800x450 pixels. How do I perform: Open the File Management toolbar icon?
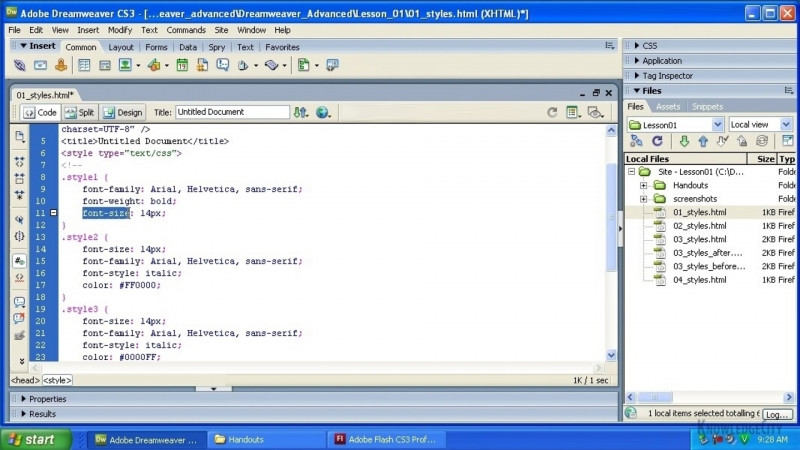pyautogui.click(x=301, y=112)
